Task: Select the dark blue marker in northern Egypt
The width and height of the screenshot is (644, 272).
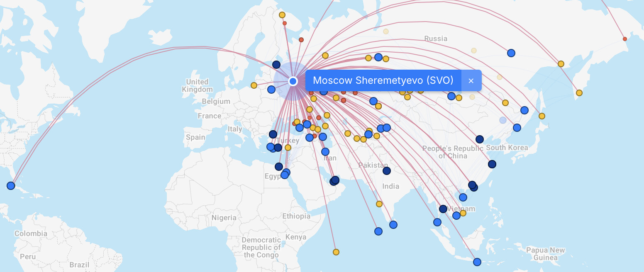Action: point(279,167)
